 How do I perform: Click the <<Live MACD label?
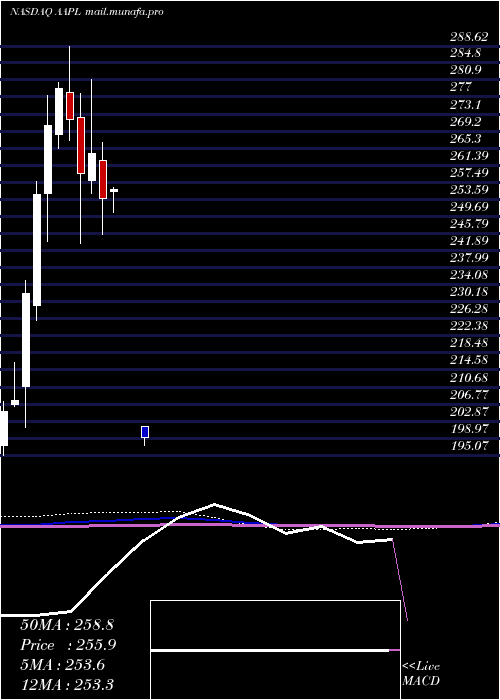pyautogui.click(x=421, y=673)
